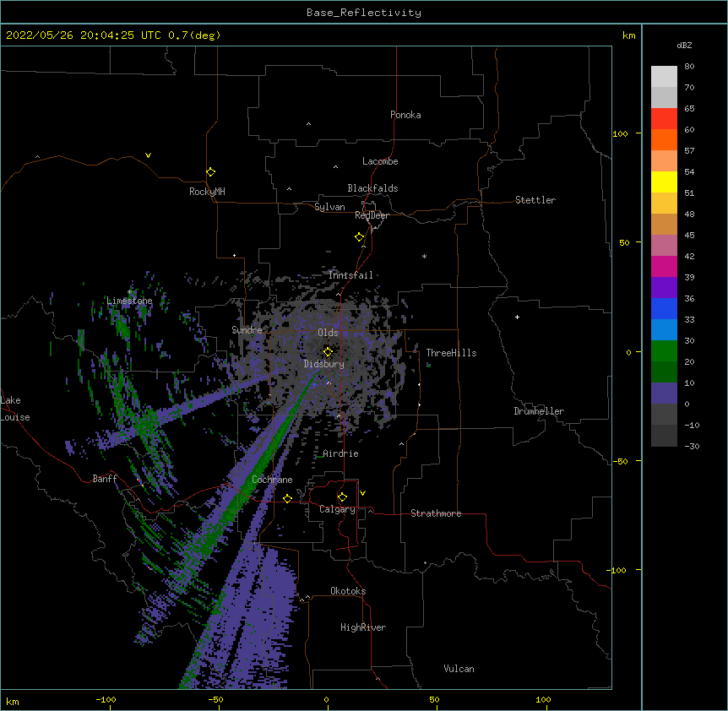728x711 pixels.
Task: Click the Ponoka city label
Action: tap(405, 115)
